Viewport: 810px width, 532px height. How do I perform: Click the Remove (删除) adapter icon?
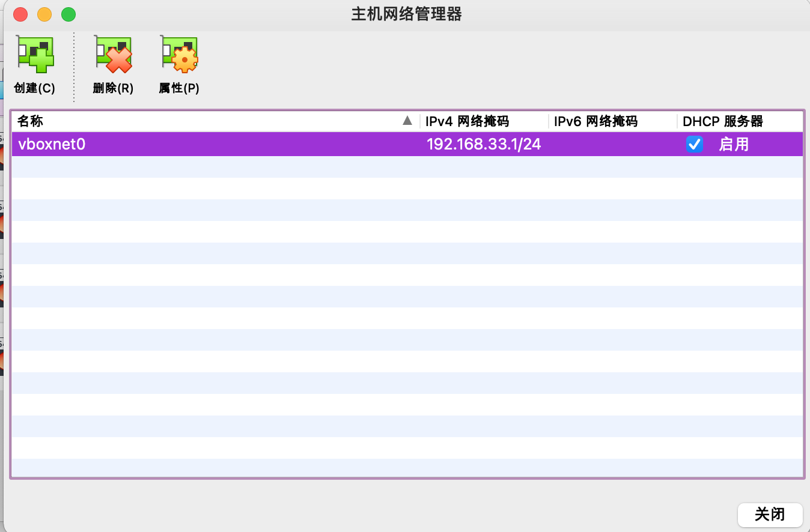pyautogui.click(x=113, y=55)
